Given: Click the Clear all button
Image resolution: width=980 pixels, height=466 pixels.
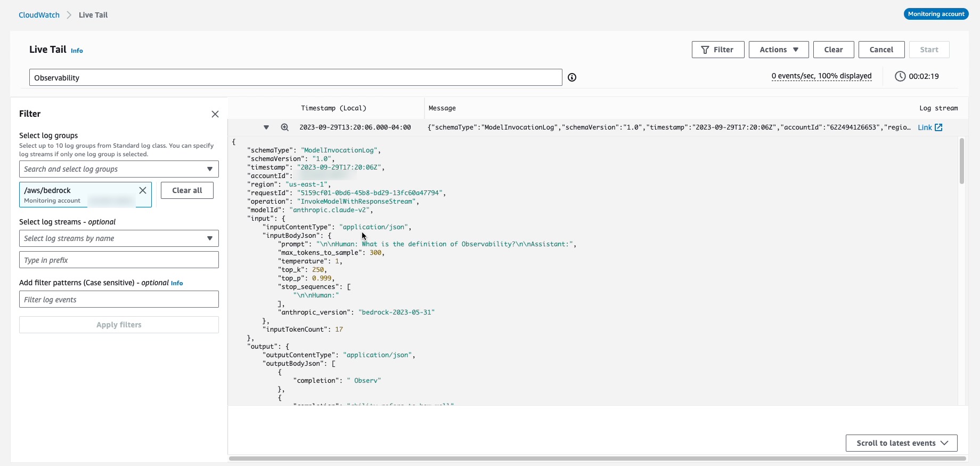Looking at the screenshot, I should click(187, 190).
